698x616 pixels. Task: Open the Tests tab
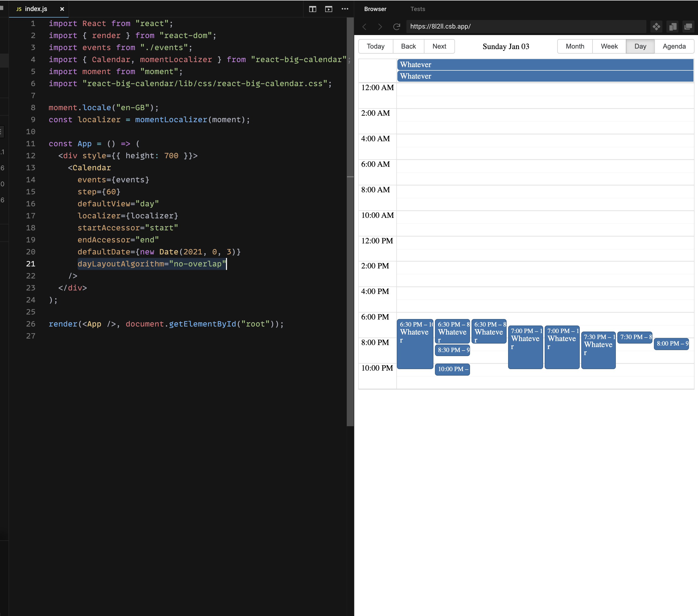pyautogui.click(x=418, y=9)
